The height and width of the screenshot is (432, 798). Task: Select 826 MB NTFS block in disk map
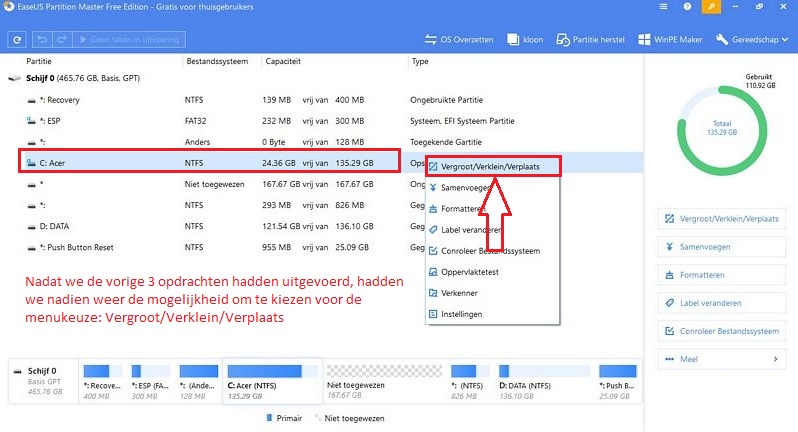coord(470,382)
